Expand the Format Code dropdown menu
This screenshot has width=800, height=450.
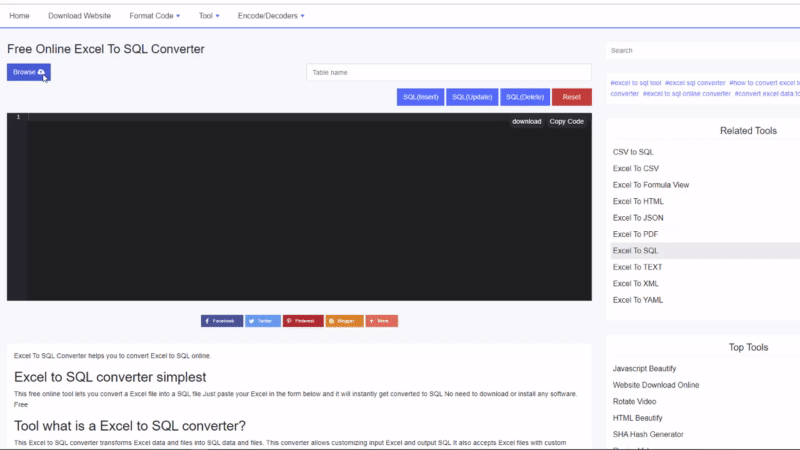pos(154,16)
